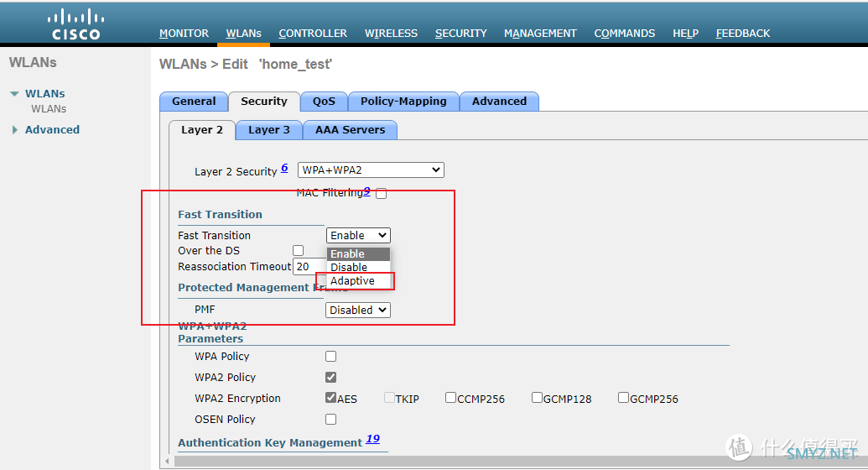
Task: Open the Layer 2 Security dropdown
Action: 371,170
